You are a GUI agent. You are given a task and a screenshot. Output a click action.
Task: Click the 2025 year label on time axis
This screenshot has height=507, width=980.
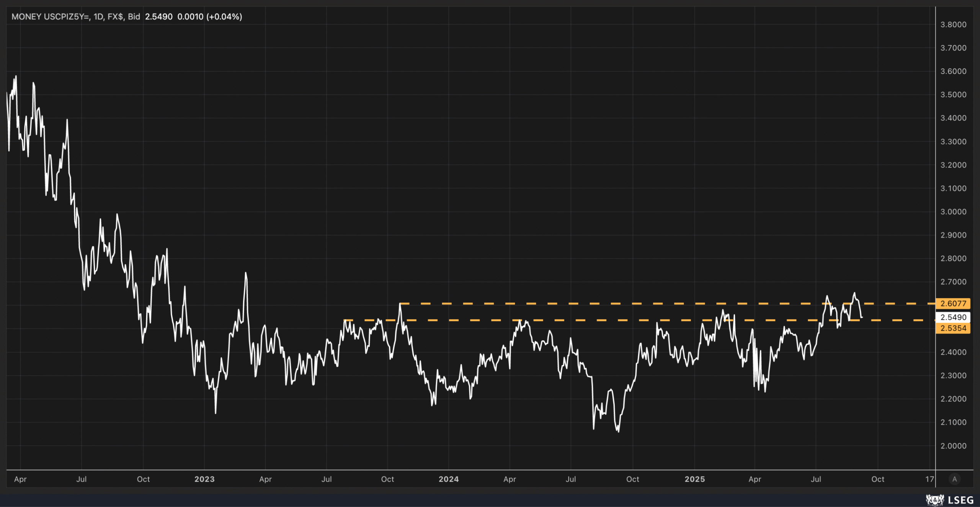(x=694, y=479)
